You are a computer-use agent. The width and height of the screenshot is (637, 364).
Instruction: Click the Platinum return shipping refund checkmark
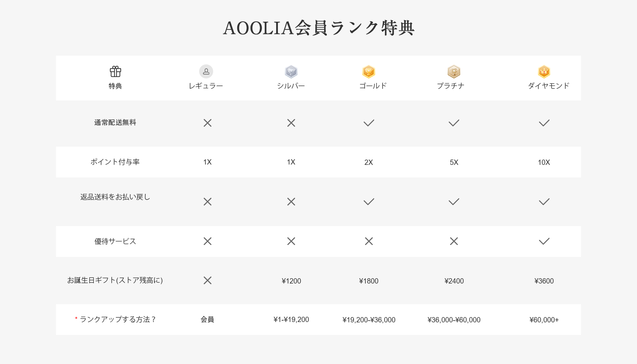tap(454, 202)
